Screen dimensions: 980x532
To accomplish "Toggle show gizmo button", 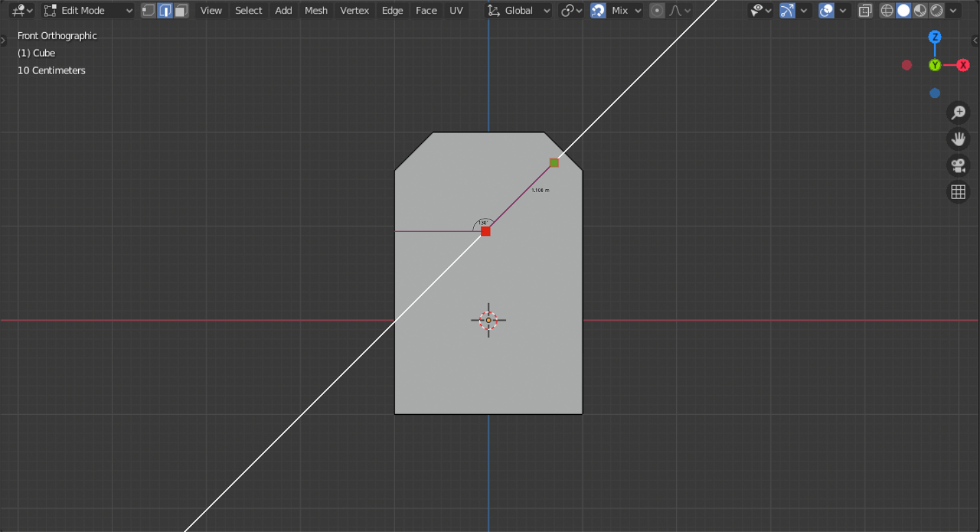I will (787, 10).
